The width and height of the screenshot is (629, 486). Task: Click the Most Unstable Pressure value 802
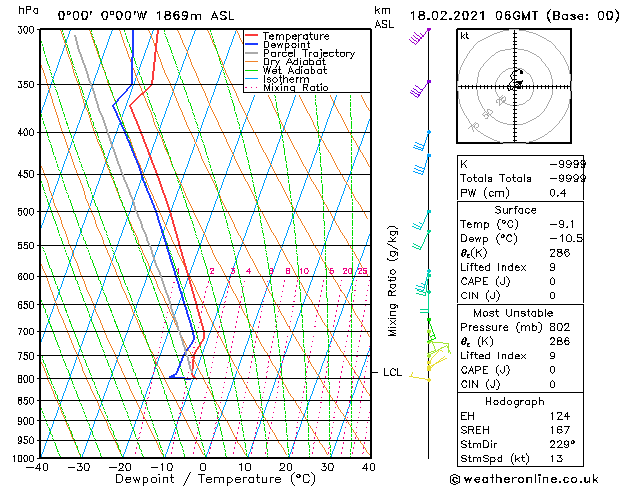point(560,327)
